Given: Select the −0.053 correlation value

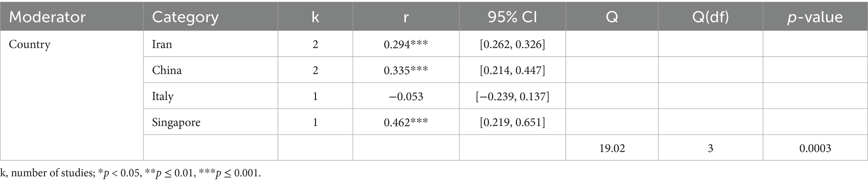Looking at the screenshot, I should tap(405, 96).
